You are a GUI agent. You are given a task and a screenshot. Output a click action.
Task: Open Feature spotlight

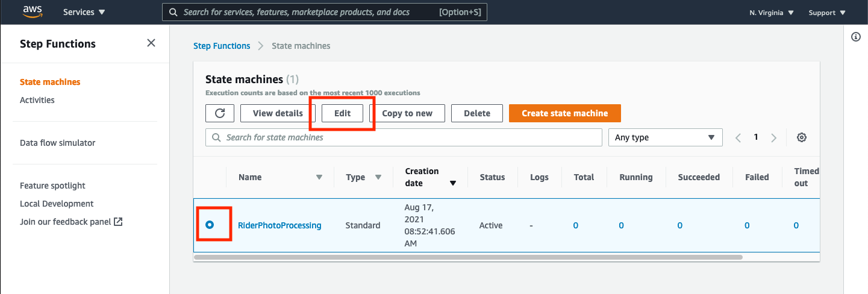(x=53, y=186)
